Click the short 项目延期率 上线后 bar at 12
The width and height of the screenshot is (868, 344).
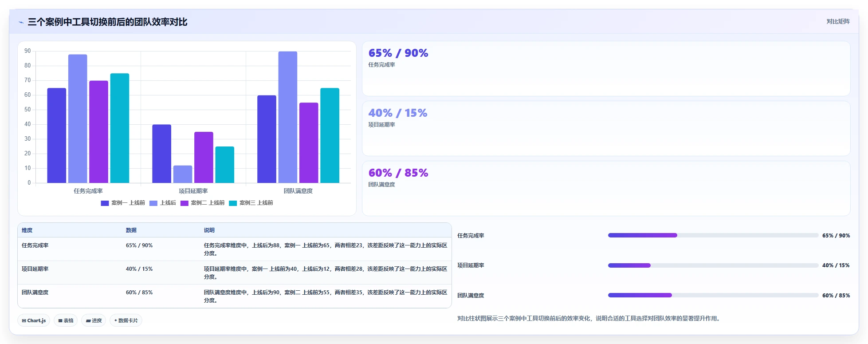pos(183,174)
